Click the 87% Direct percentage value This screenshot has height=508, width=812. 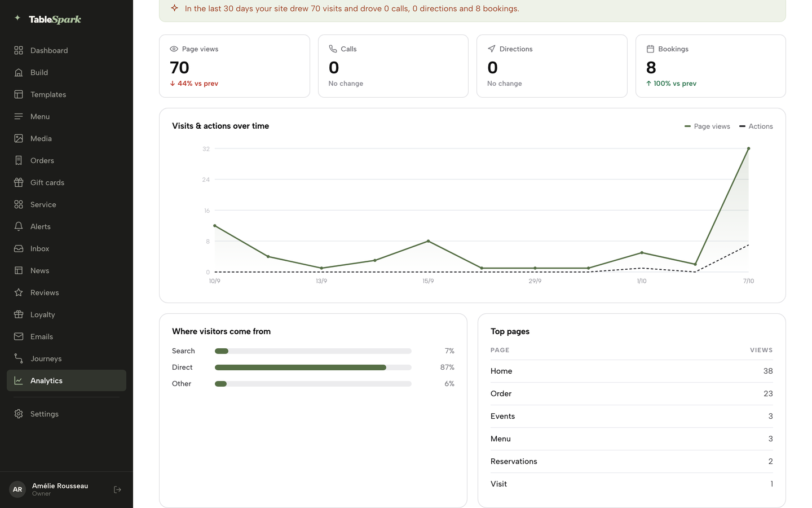pyautogui.click(x=447, y=367)
